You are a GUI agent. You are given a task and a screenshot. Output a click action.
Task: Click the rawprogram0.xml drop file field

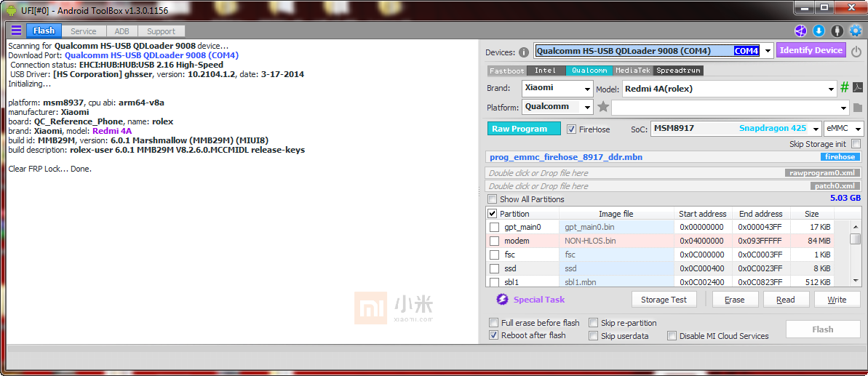click(x=674, y=173)
